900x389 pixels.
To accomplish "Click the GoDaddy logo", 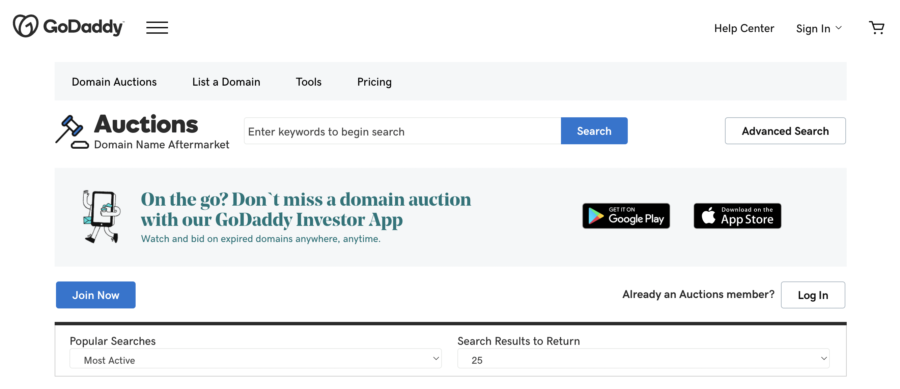I will (x=68, y=26).
